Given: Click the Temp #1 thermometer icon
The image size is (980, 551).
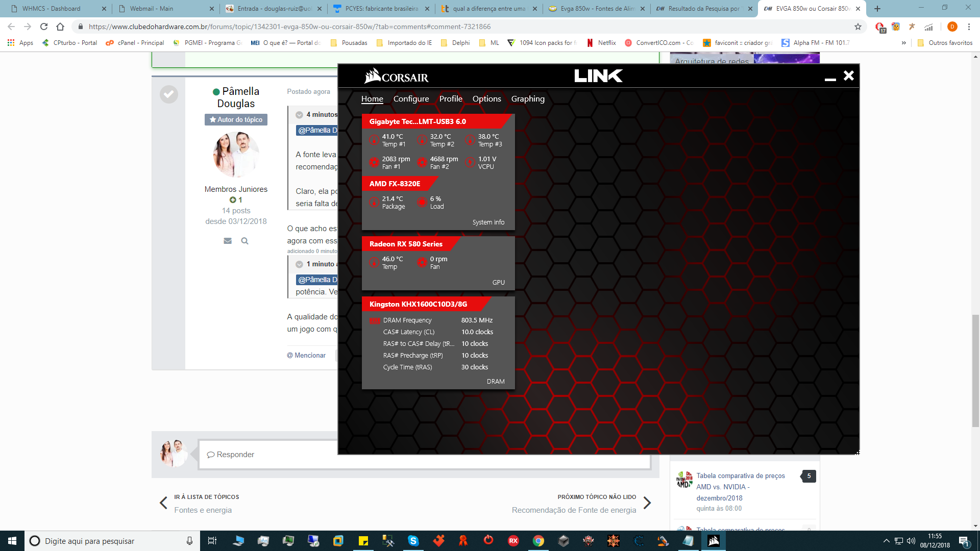Looking at the screenshot, I should [x=374, y=140].
